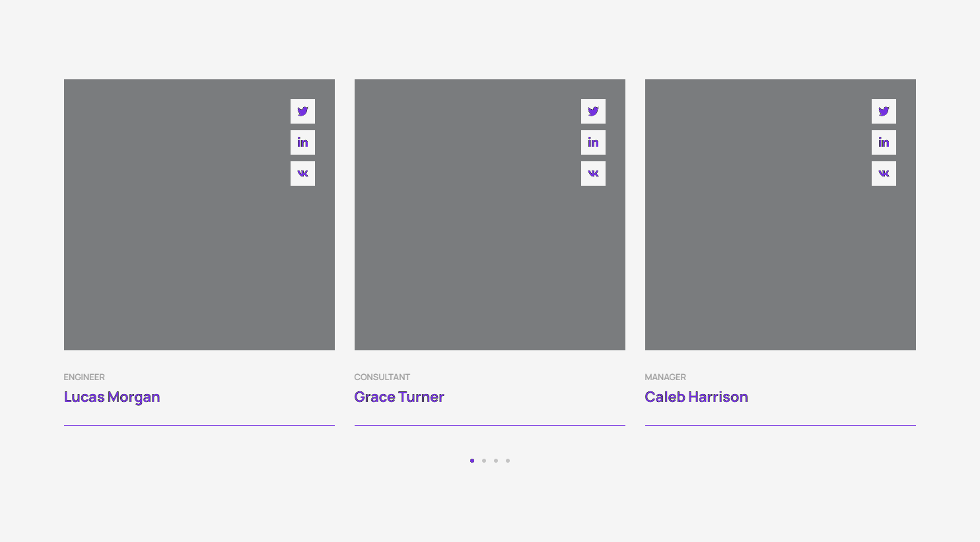980x542 pixels.
Task: Go to the second carousel pagination dot
Action: click(484, 461)
